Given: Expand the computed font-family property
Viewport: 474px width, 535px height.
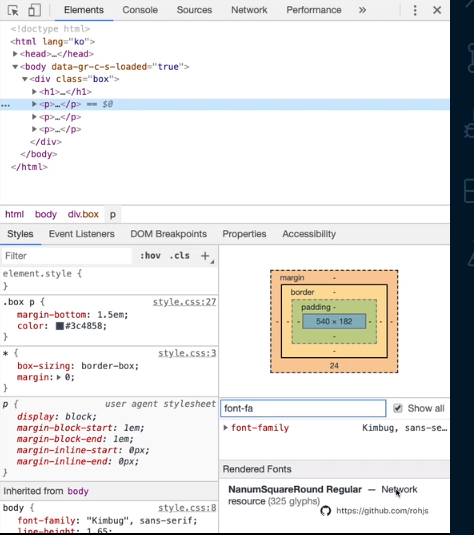Looking at the screenshot, I should point(225,428).
